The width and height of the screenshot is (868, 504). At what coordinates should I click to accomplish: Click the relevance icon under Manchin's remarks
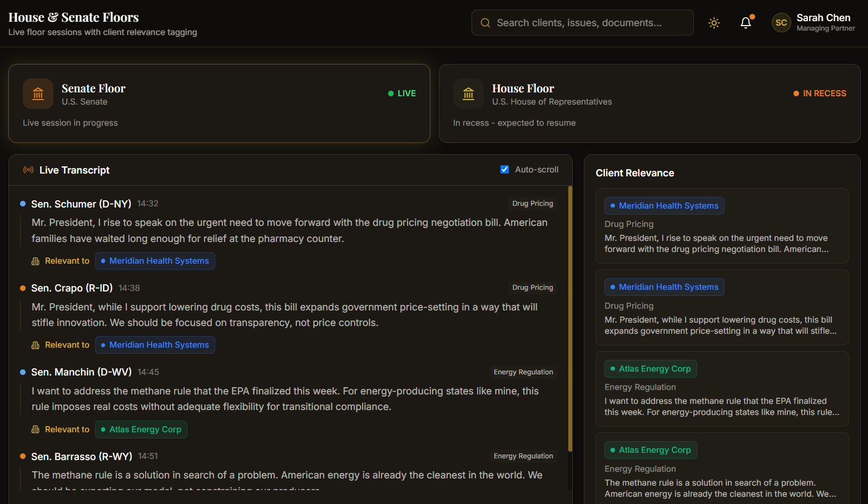tap(36, 429)
